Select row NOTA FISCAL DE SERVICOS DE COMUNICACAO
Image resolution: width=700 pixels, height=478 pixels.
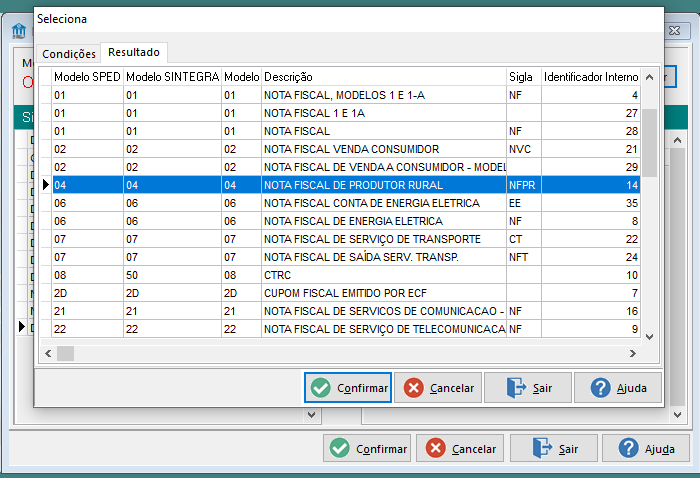click(346, 311)
